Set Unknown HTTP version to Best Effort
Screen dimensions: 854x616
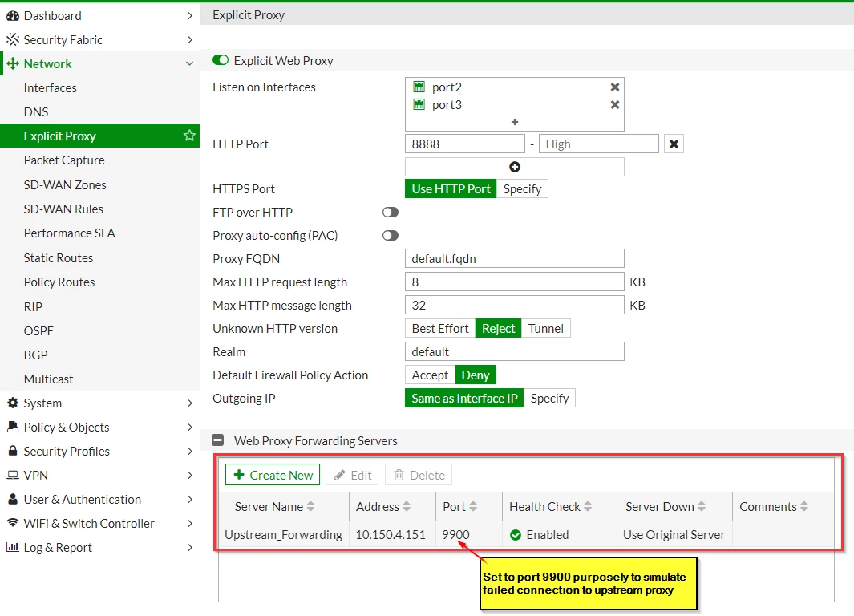pos(440,328)
